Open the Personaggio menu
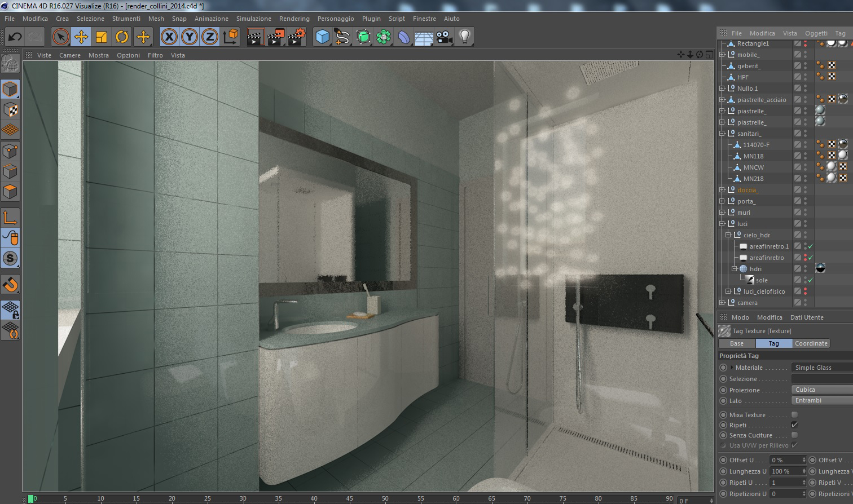Viewport: 853px width, 504px height. pos(336,19)
